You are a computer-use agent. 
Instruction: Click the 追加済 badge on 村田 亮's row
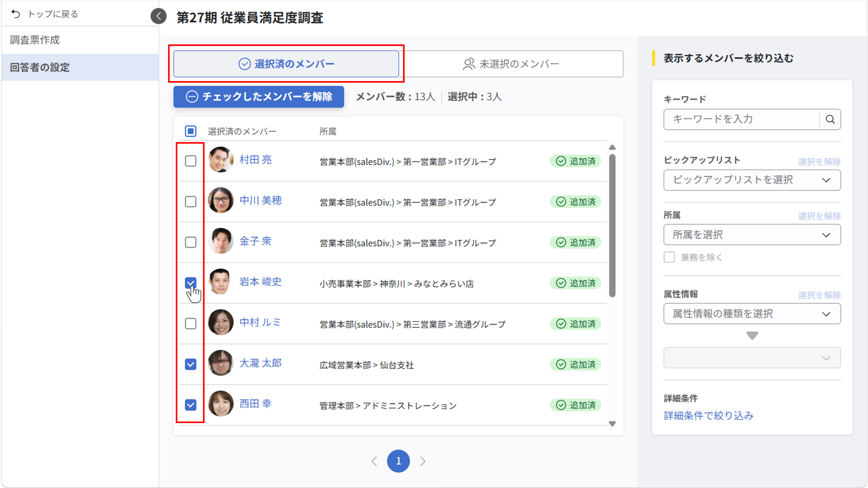(575, 161)
